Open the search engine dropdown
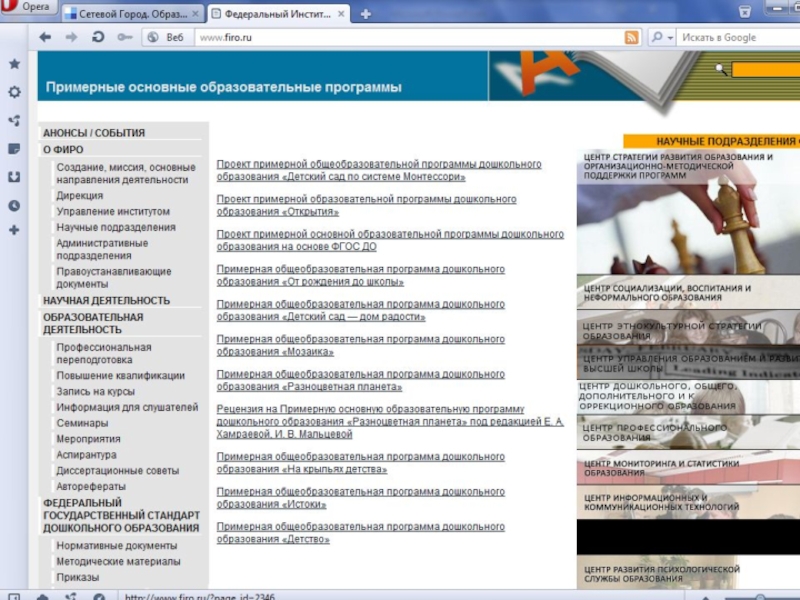Viewport: 800px width, 600px height. pos(661,37)
